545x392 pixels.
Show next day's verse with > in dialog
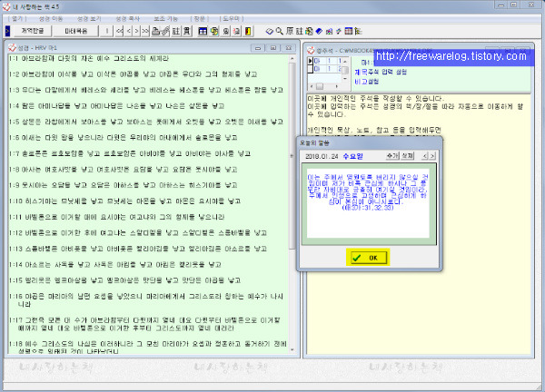pos(432,156)
